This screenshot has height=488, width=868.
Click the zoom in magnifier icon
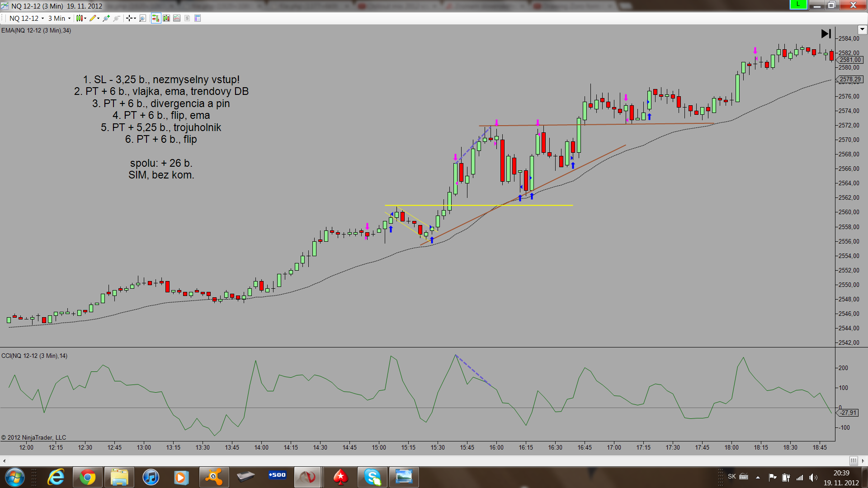(106, 18)
